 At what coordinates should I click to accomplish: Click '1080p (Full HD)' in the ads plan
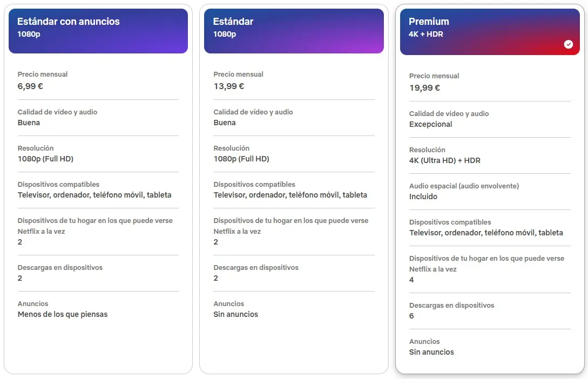tap(45, 159)
